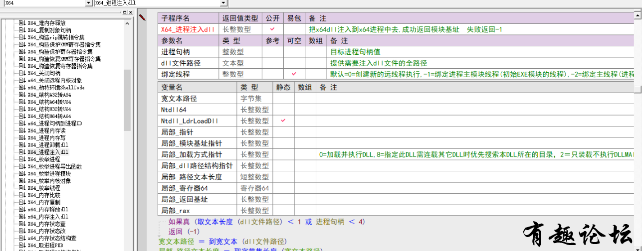Click the icon next to X64_复制对象句柄
The width and height of the screenshot is (644, 251).
pos(22,30)
